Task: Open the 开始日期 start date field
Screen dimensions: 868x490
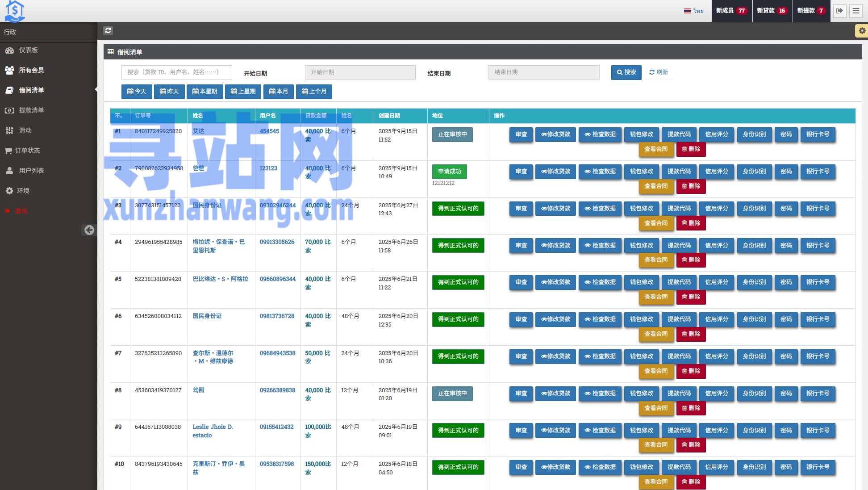Action: [x=360, y=72]
